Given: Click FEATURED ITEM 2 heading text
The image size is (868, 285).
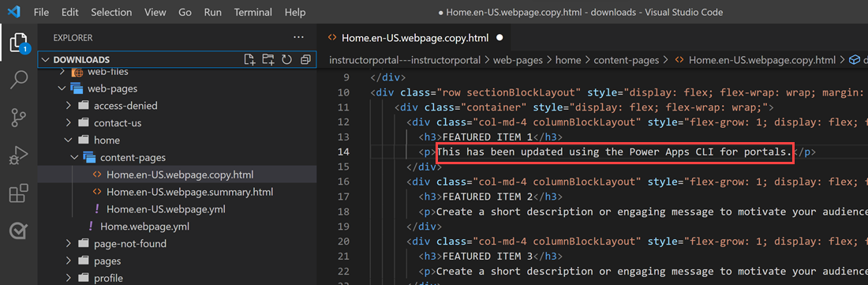Looking at the screenshot, I should pos(487,197).
